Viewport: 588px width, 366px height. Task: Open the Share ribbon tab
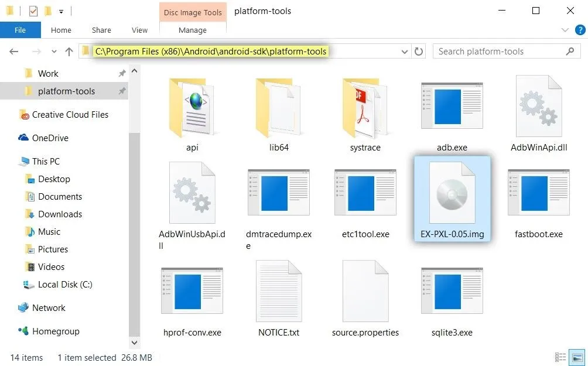coord(101,30)
